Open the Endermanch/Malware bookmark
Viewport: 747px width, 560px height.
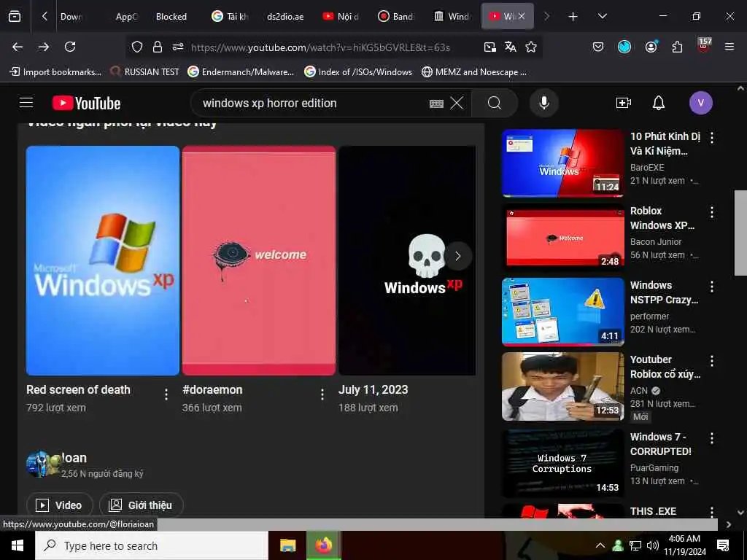pyautogui.click(x=241, y=72)
